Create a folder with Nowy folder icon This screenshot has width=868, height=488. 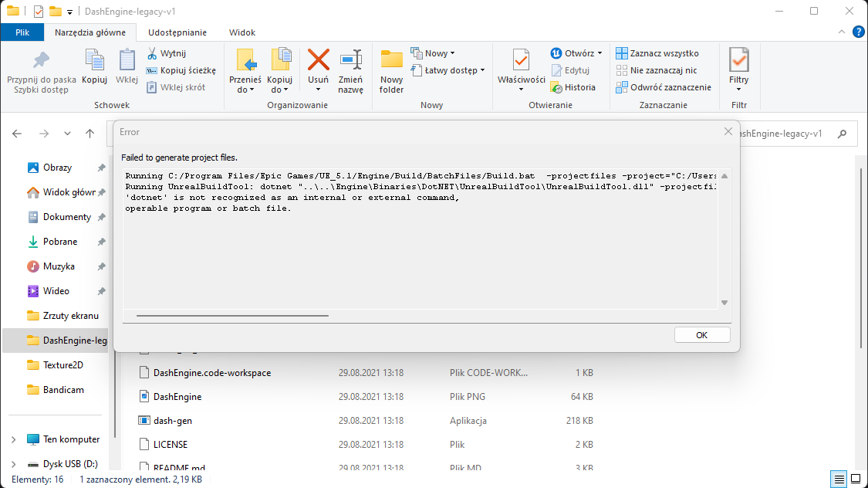pyautogui.click(x=391, y=59)
